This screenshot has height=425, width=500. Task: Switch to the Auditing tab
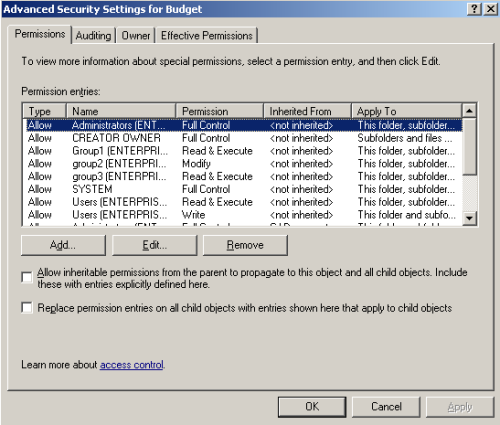pyautogui.click(x=93, y=35)
